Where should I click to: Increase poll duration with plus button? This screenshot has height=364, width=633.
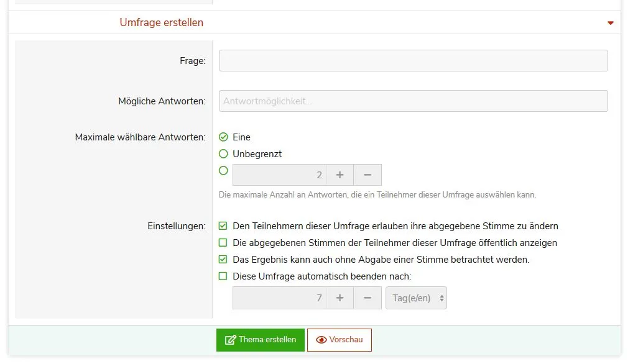point(340,298)
